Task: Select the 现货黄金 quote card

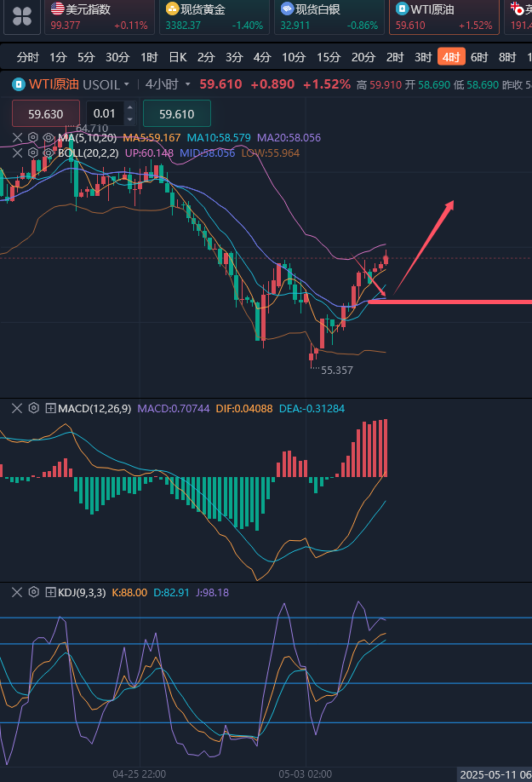Action: pos(215,17)
